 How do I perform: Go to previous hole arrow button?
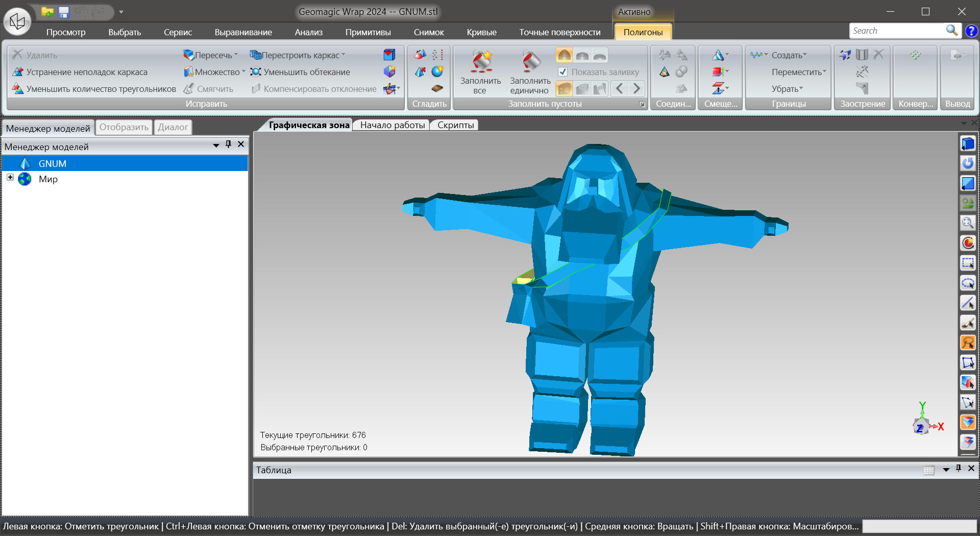coord(619,88)
